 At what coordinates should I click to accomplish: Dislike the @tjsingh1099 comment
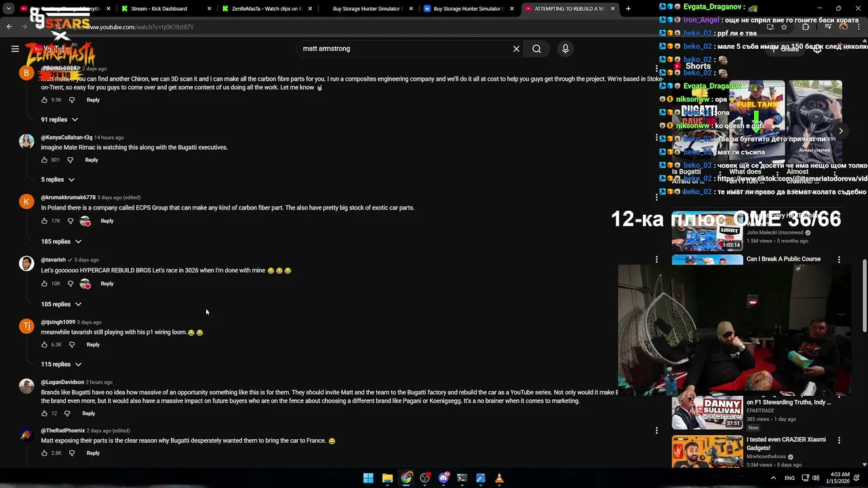coord(72,345)
